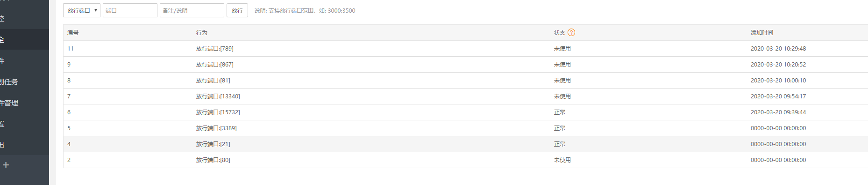
Task: Select the row for port 21
Action: pos(465,144)
